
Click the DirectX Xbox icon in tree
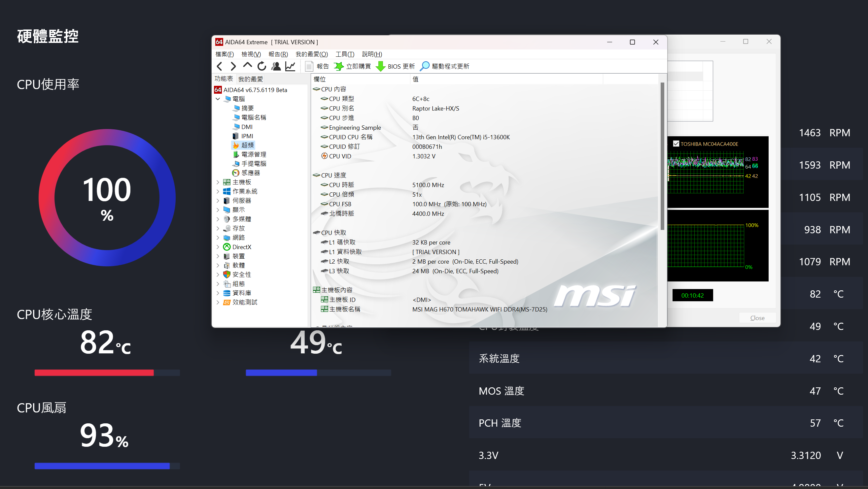[x=227, y=247]
